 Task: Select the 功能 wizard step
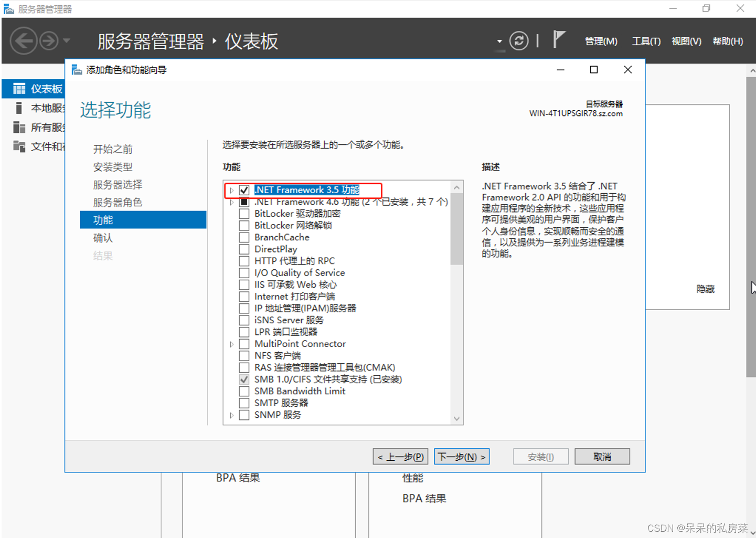tap(143, 220)
